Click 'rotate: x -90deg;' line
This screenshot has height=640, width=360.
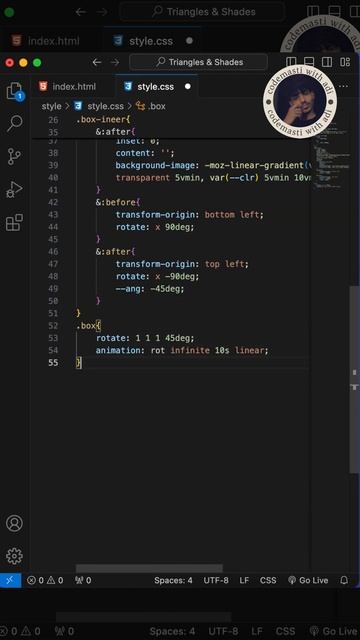[158, 276]
